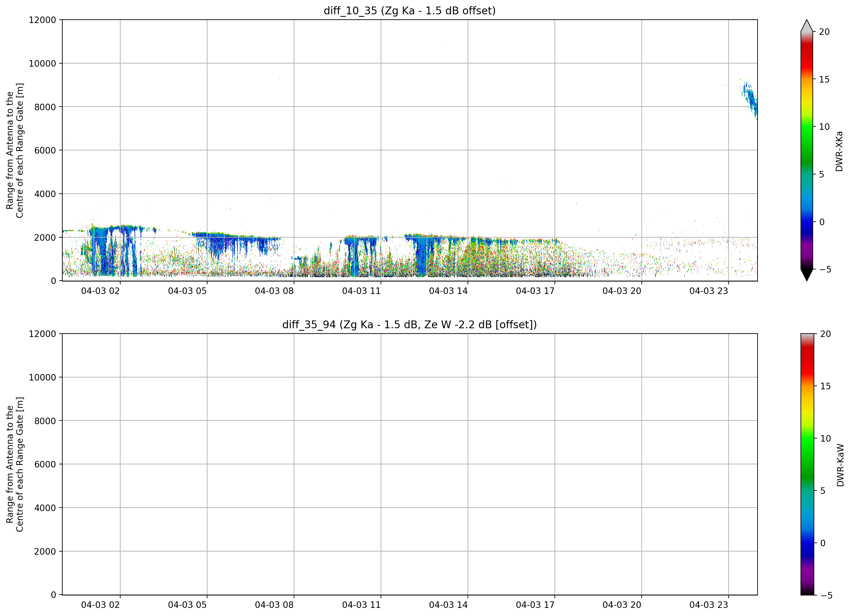
Task: Click the "04-03 23" tick under the bottom plot
Action: click(x=709, y=605)
